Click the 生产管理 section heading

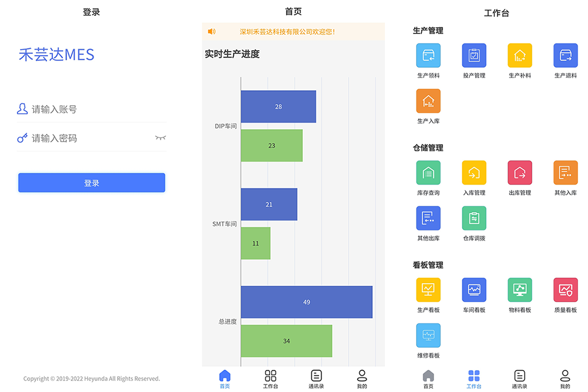click(428, 30)
